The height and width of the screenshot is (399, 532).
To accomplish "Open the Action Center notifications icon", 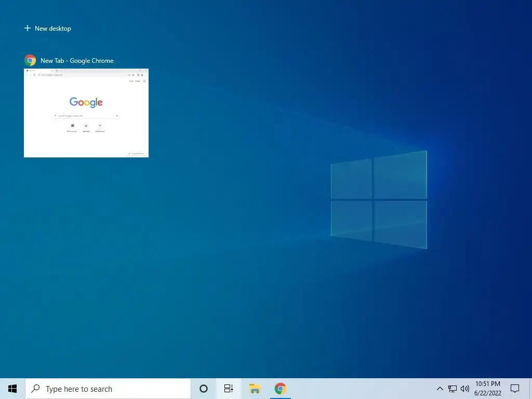I will point(515,389).
